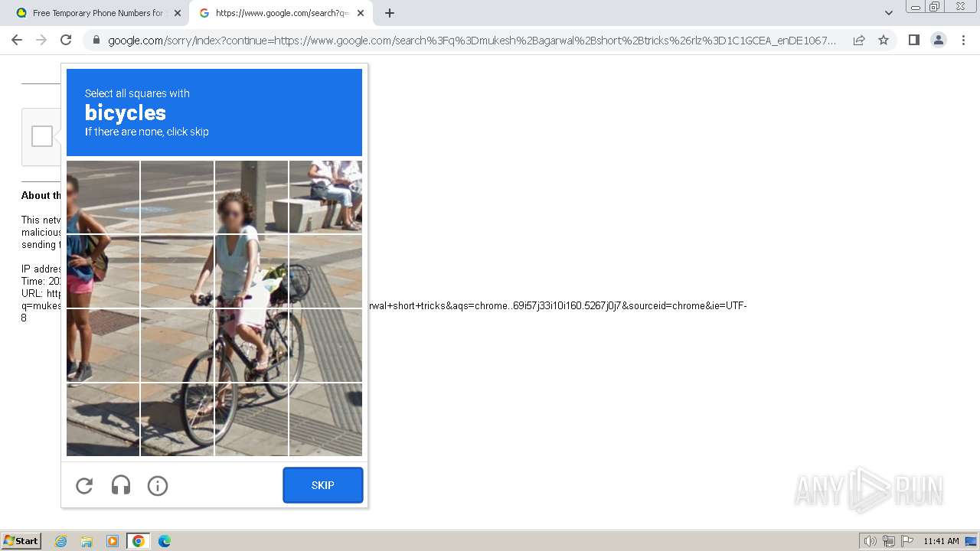The image size is (980, 551).
Task: Open File Explorer from taskbar
Action: (87, 541)
